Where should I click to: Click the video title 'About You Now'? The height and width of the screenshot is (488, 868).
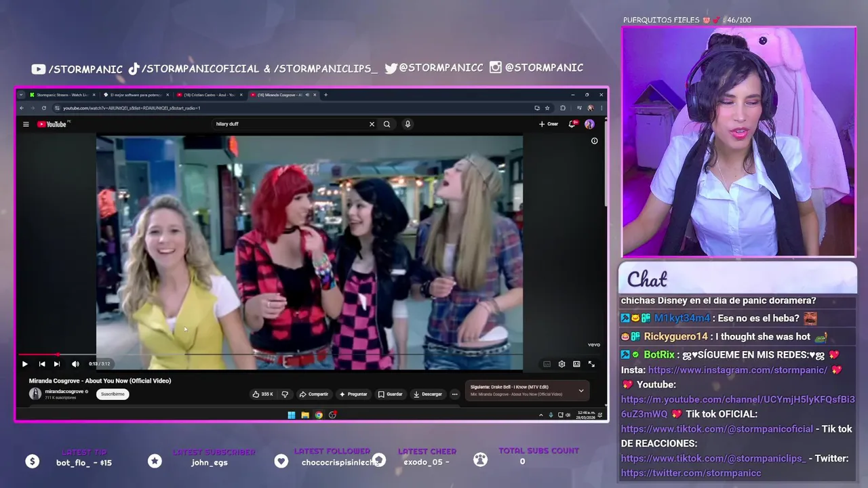(100, 381)
